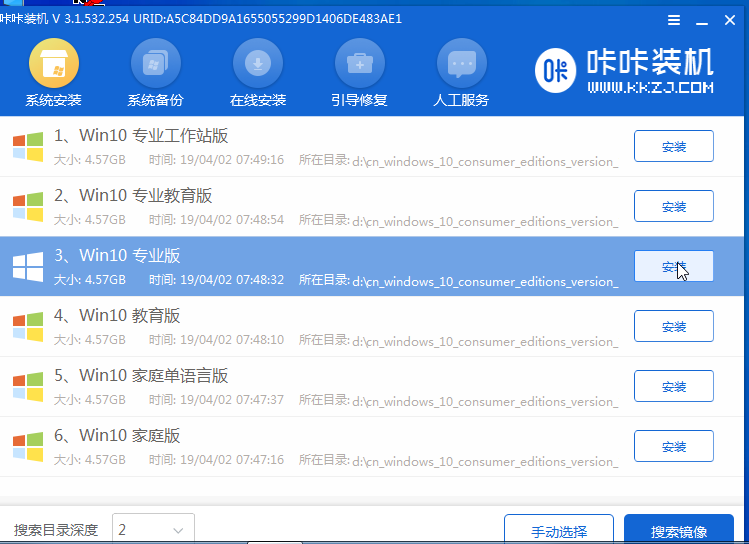Click timestamp 19/04/02 07:48:32
Viewport: 749px width, 544px height.
(x=232, y=279)
